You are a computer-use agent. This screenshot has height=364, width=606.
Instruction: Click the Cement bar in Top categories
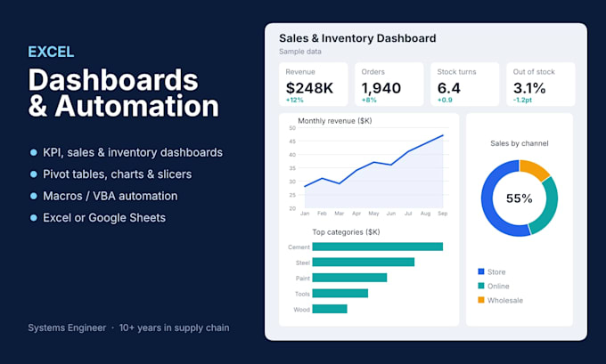pos(378,247)
